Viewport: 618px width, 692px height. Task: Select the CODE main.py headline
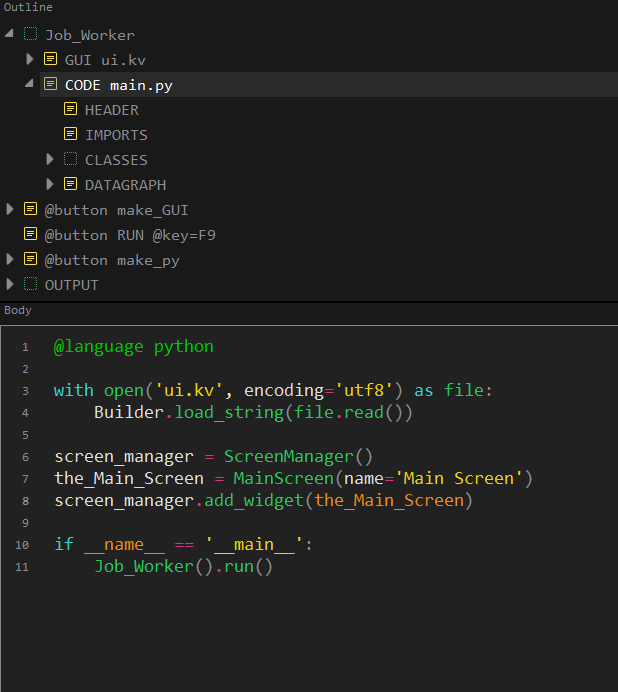[119, 85]
